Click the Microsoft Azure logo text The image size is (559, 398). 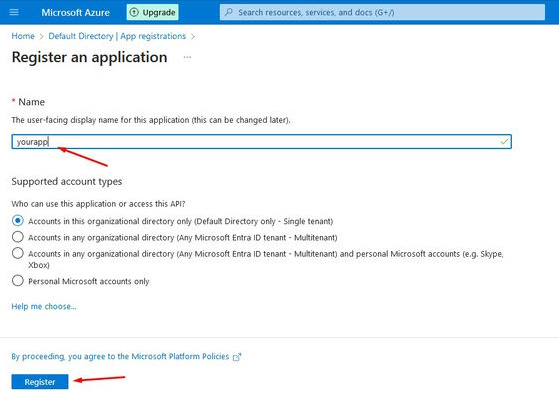tap(76, 12)
